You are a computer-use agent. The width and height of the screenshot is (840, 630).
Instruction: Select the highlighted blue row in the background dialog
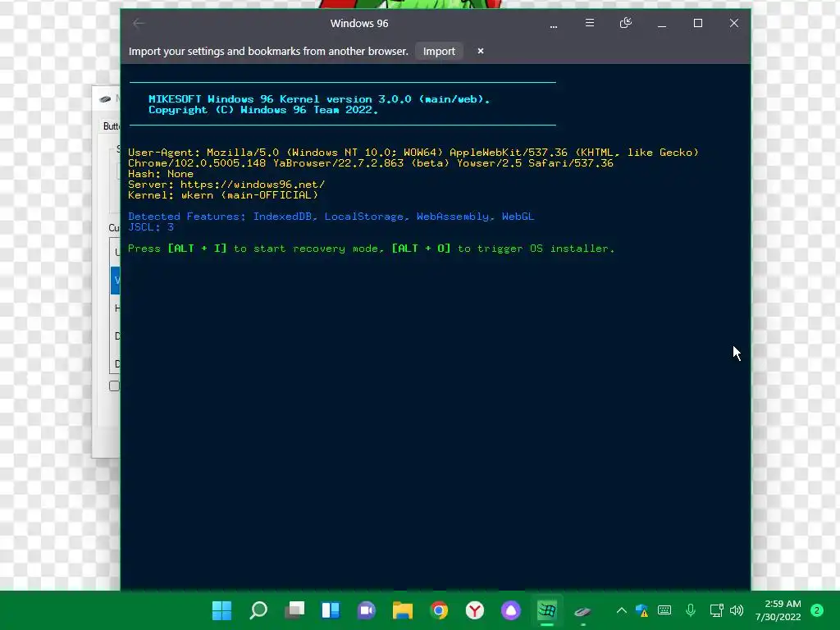(115, 281)
